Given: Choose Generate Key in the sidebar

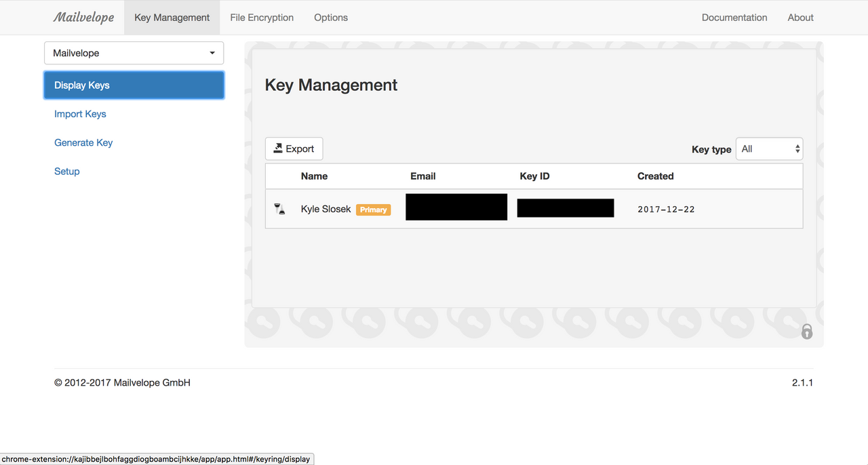Looking at the screenshot, I should (83, 142).
